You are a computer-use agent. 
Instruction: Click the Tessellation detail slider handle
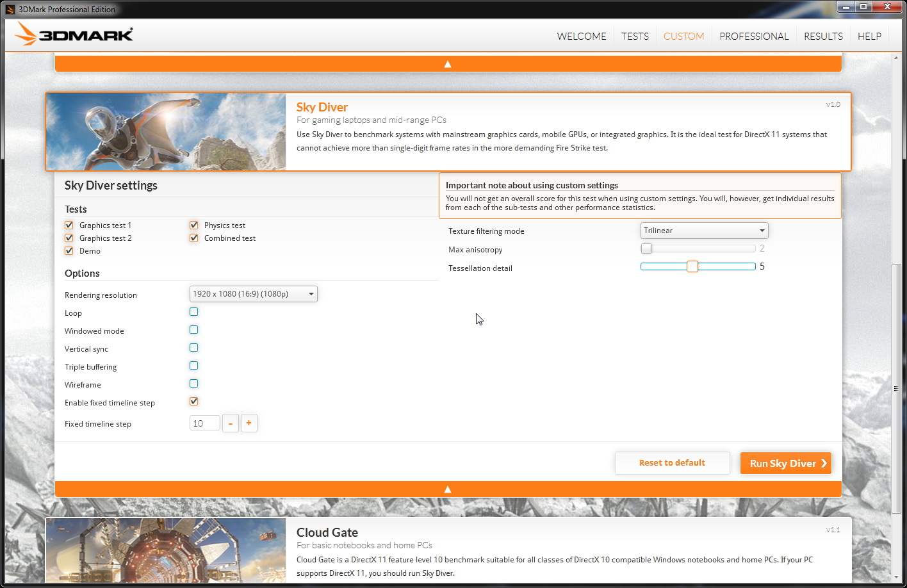coord(692,266)
